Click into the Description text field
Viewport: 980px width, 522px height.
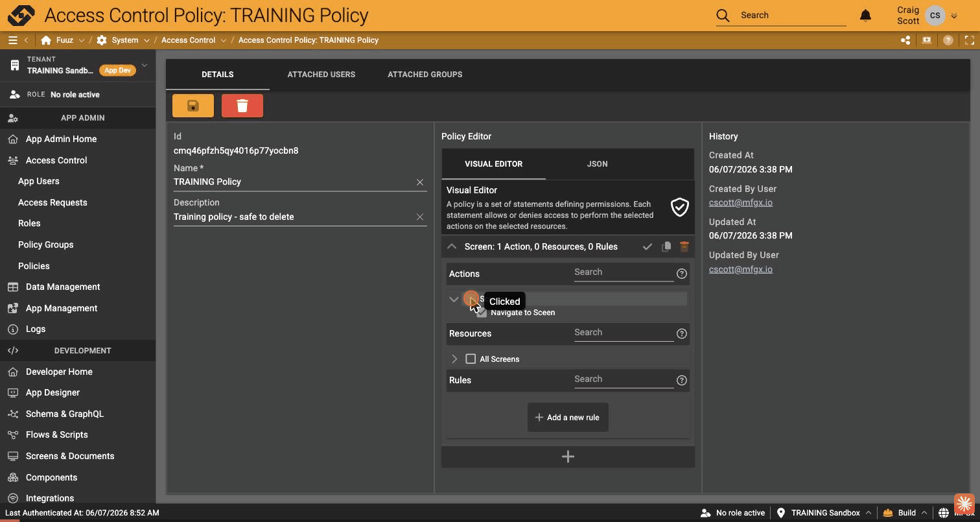[x=293, y=217]
